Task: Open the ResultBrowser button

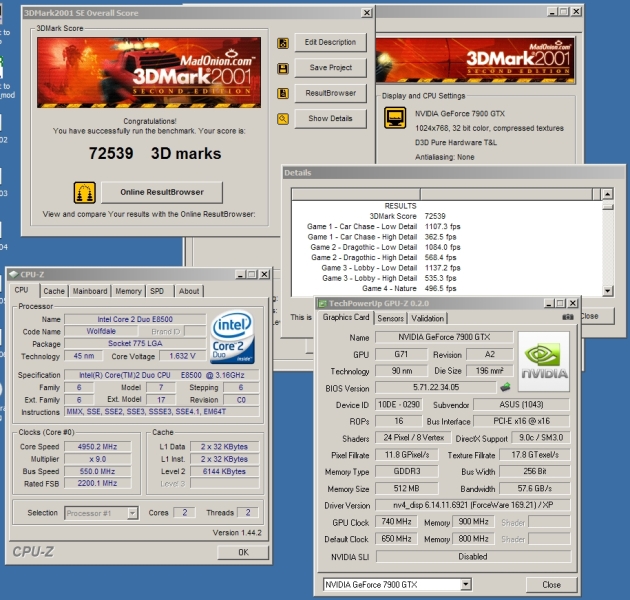Action: click(330, 93)
